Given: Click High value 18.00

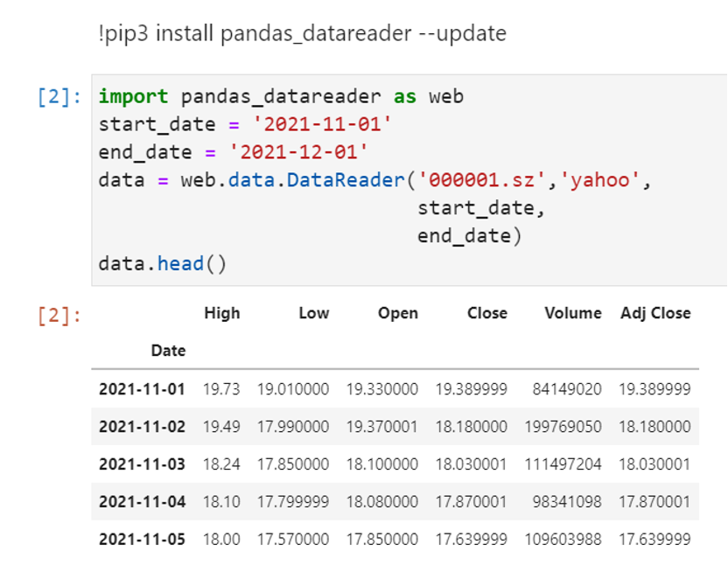Looking at the screenshot, I should point(221,539).
